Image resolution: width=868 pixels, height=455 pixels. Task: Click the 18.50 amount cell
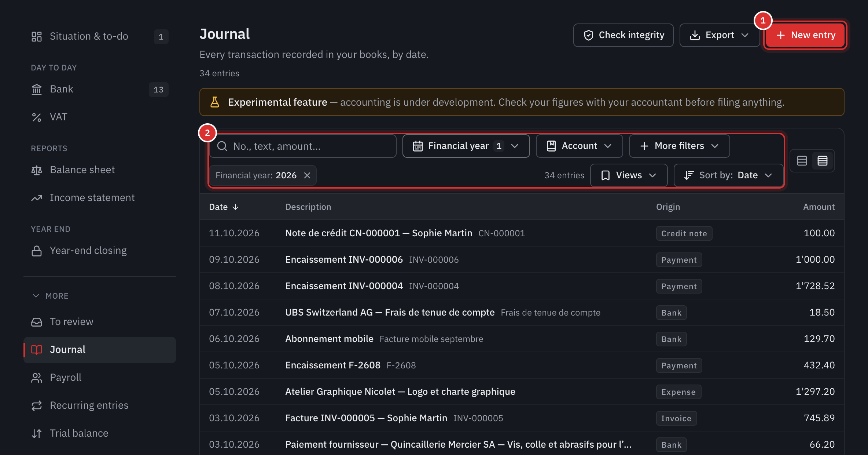822,312
